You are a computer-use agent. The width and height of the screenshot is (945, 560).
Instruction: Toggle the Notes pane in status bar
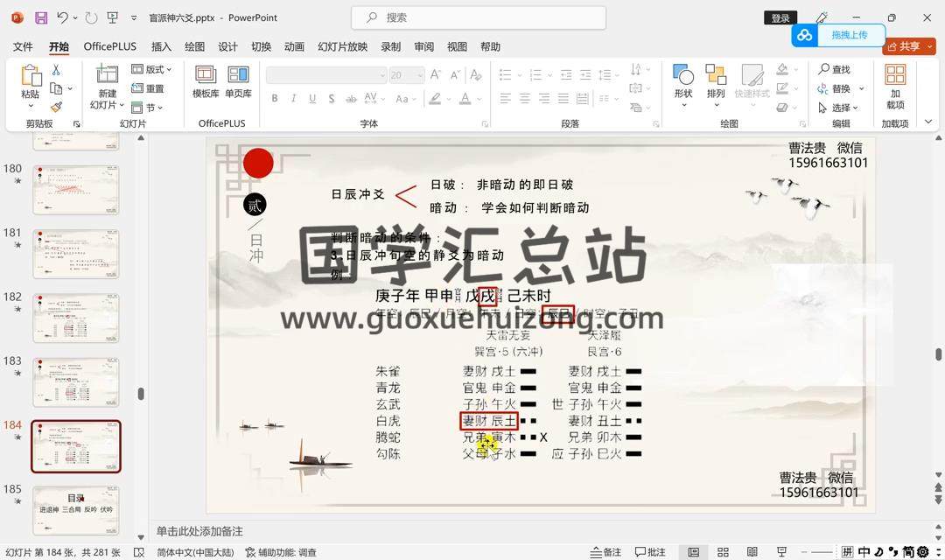[606, 552]
